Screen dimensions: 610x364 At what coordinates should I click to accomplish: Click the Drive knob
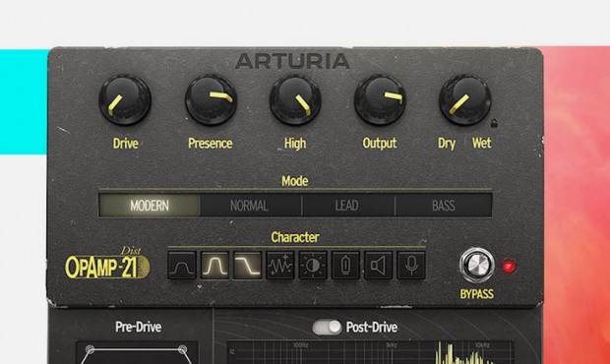[125, 100]
